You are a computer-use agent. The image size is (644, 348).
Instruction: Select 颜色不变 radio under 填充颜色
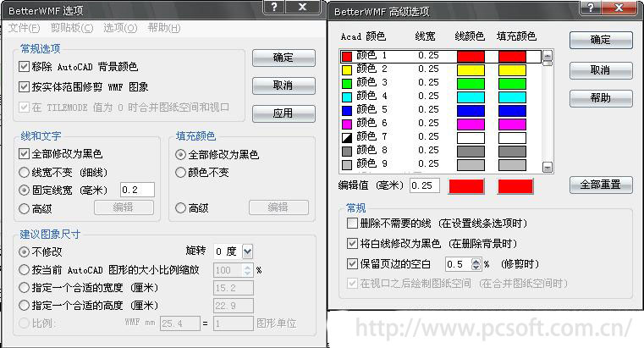point(181,172)
